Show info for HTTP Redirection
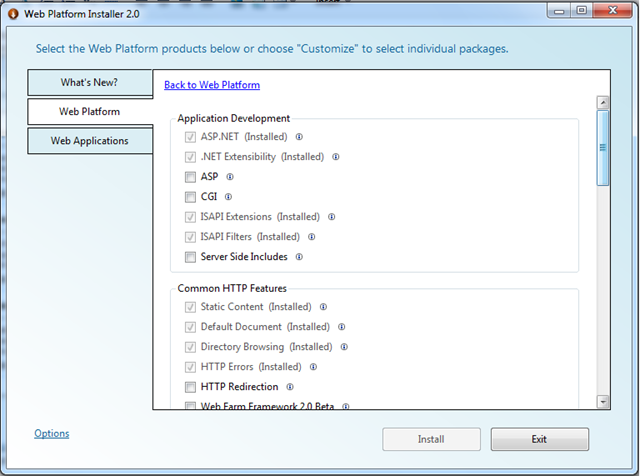Viewport: 640px width, 476px height. 290,387
